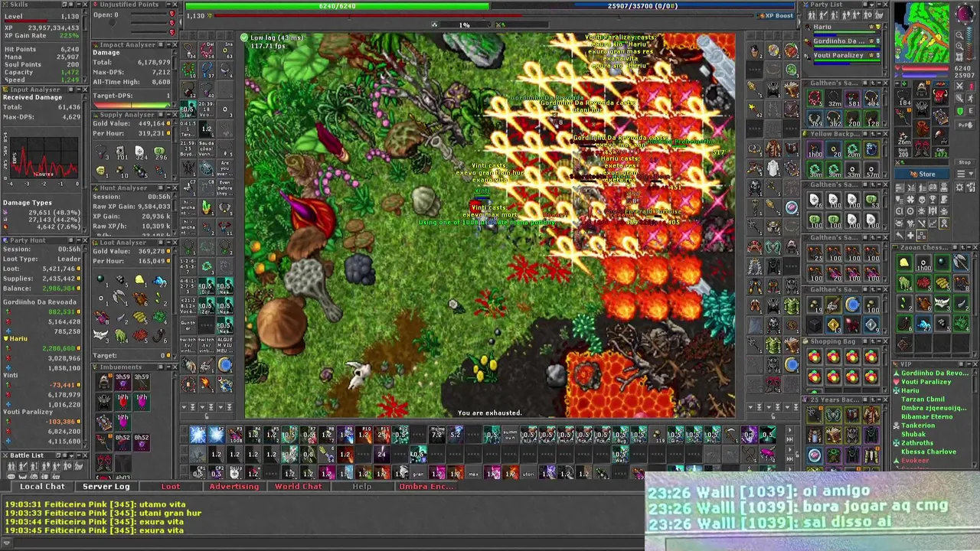Toggle defensive stance green shield
The image size is (980, 551).
(959, 111)
